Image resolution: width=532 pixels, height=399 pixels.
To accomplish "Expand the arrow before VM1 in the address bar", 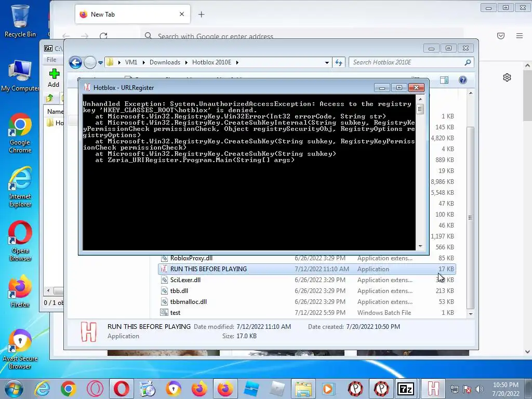I will (119, 62).
